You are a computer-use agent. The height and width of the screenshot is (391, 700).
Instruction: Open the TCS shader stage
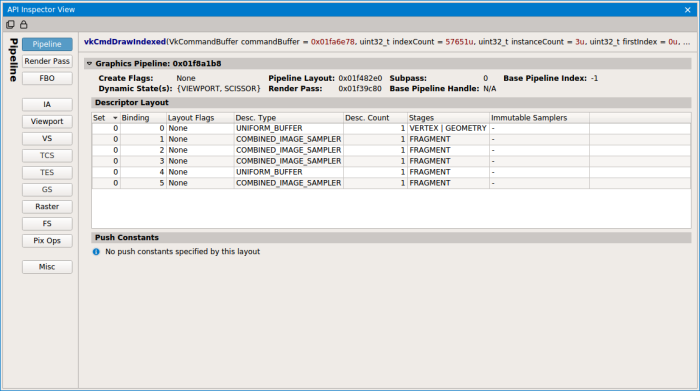pyautogui.click(x=47, y=155)
